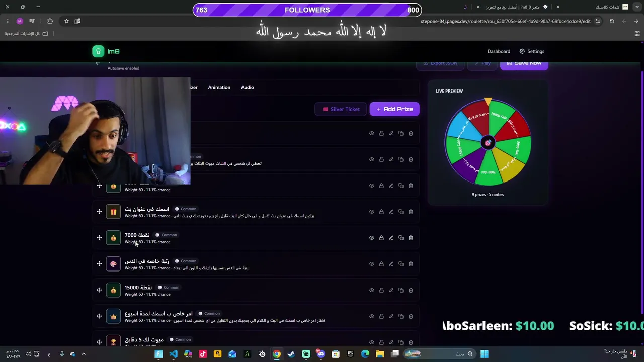Screen dimensions: 644x362
Task: Delete the رتبة خاصه في الدس prize
Action: 411,264
